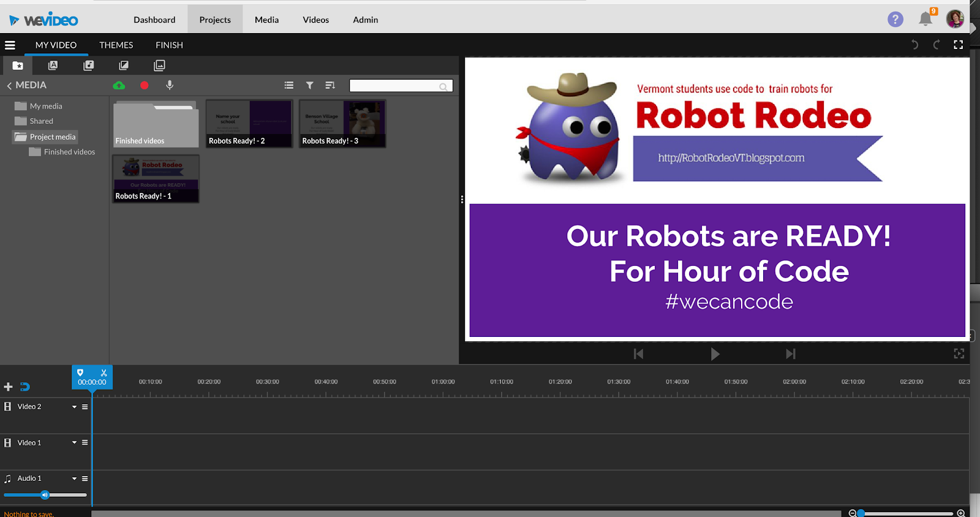Open the media filter funnel
The height and width of the screenshot is (517, 980).
pyautogui.click(x=310, y=85)
